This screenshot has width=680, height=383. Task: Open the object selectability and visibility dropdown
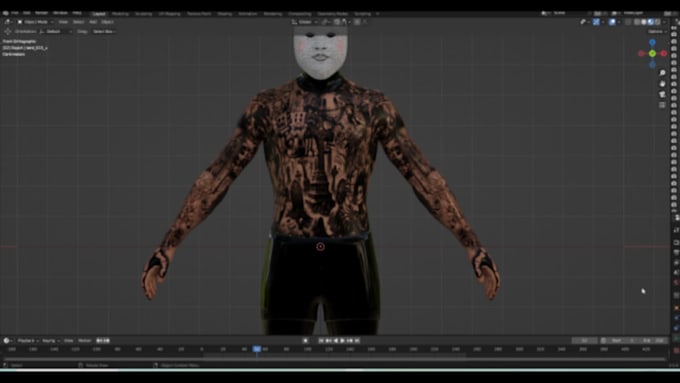click(585, 22)
